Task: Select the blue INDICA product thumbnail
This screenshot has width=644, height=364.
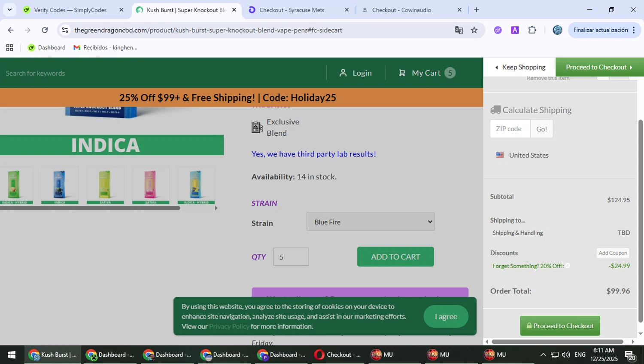Action: (x=60, y=186)
